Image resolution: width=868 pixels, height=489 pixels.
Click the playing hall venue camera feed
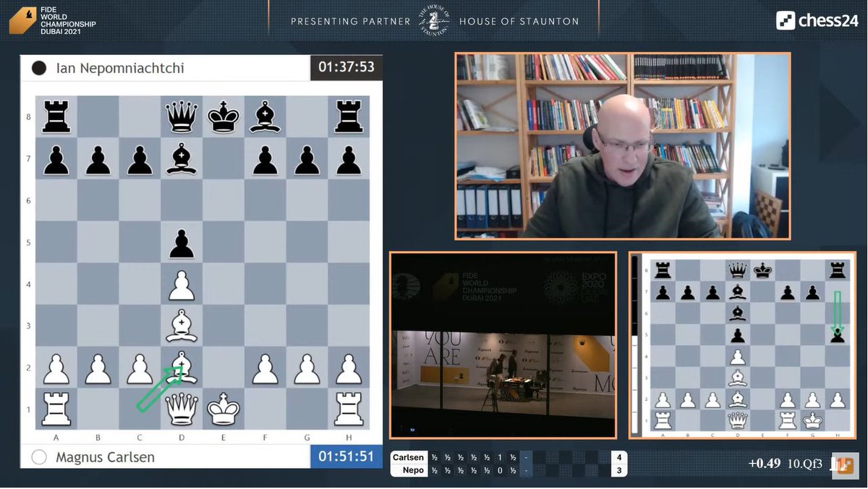[x=503, y=345]
